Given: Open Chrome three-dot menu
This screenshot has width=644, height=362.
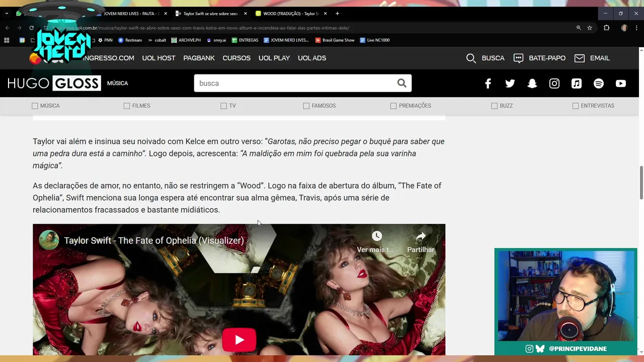Looking at the screenshot, I should [x=636, y=28].
